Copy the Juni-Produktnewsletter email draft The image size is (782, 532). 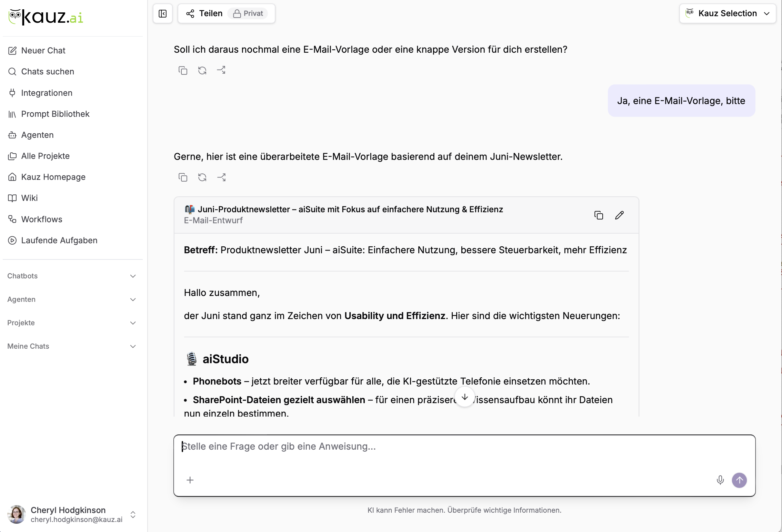[x=599, y=215]
